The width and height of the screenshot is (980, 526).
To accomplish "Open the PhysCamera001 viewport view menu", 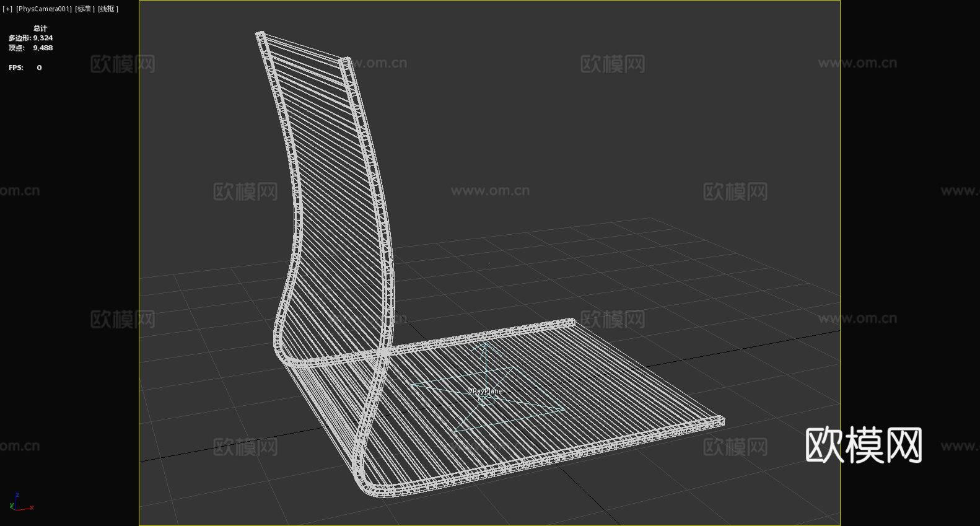I will point(44,9).
